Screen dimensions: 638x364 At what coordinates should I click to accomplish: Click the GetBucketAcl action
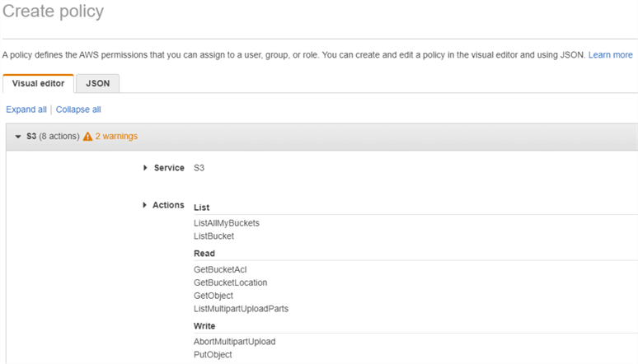(220, 269)
